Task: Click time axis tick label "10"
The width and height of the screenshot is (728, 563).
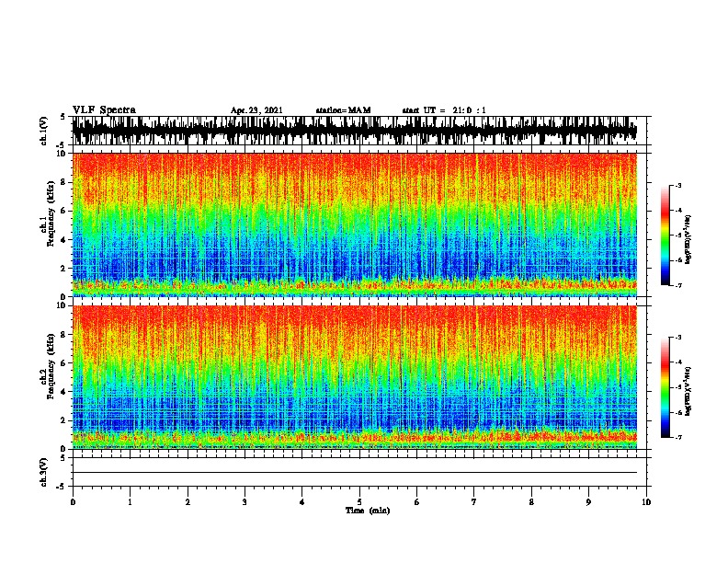Action: pos(646,502)
